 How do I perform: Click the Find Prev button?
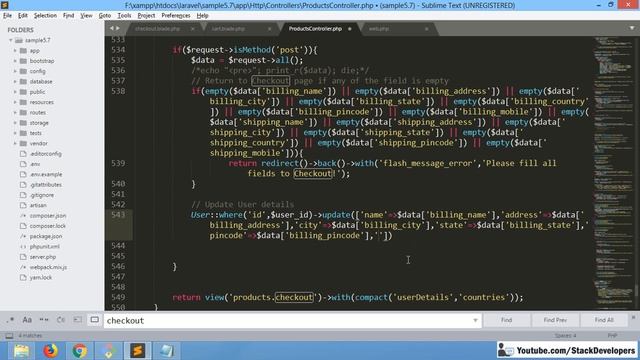(x=555, y=320)
